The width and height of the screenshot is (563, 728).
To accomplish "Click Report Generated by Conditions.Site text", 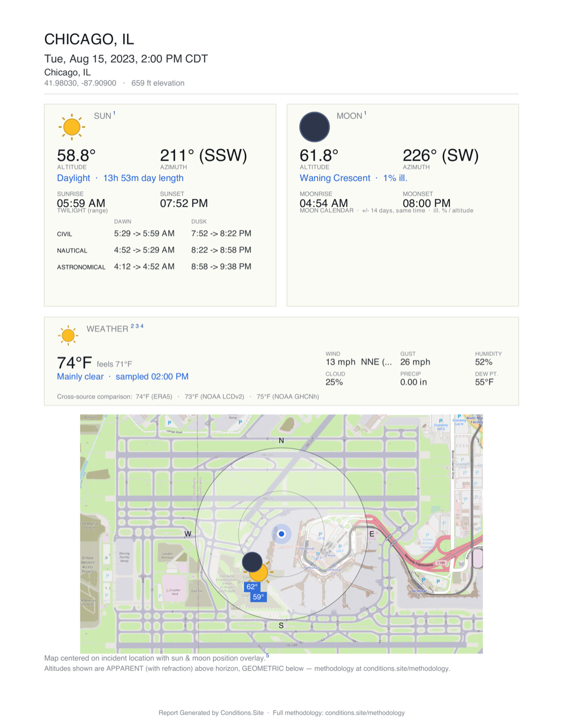I will pos(211,713).
